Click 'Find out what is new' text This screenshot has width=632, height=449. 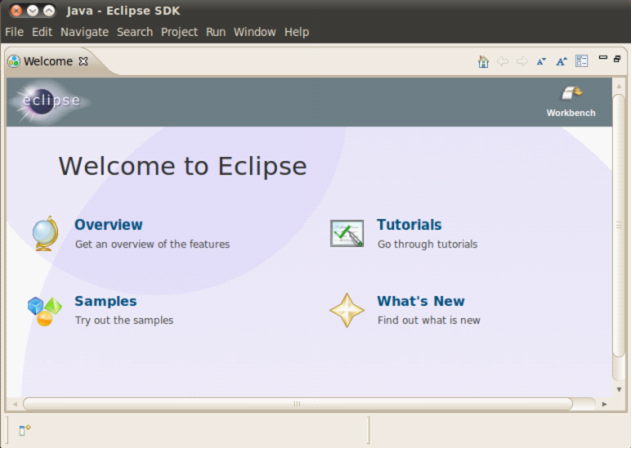[x=429, y=320]
